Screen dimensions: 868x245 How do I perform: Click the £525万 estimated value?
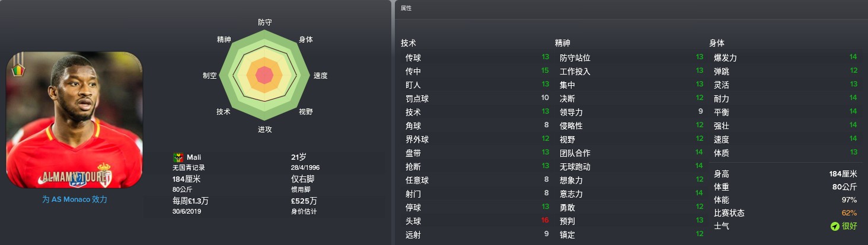click(x=304, y=201)
